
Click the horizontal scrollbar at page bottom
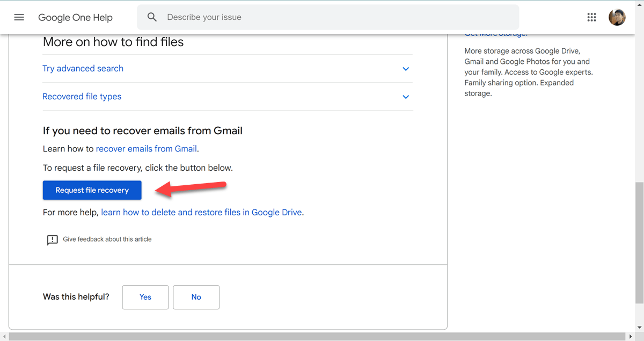[x=317, y=337]
